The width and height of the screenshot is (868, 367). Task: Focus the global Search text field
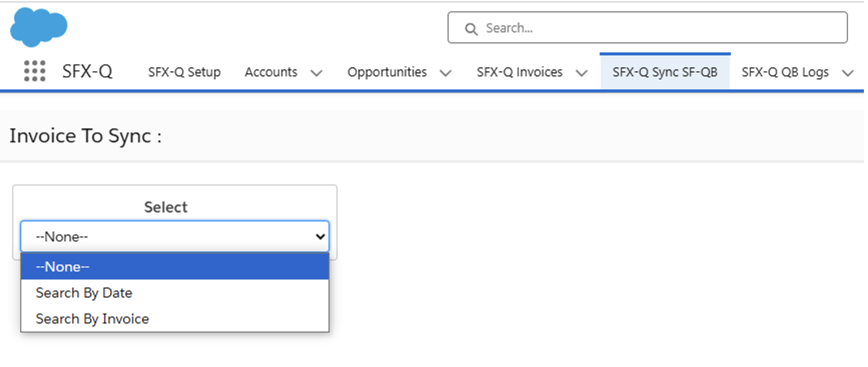pos(657,28)
